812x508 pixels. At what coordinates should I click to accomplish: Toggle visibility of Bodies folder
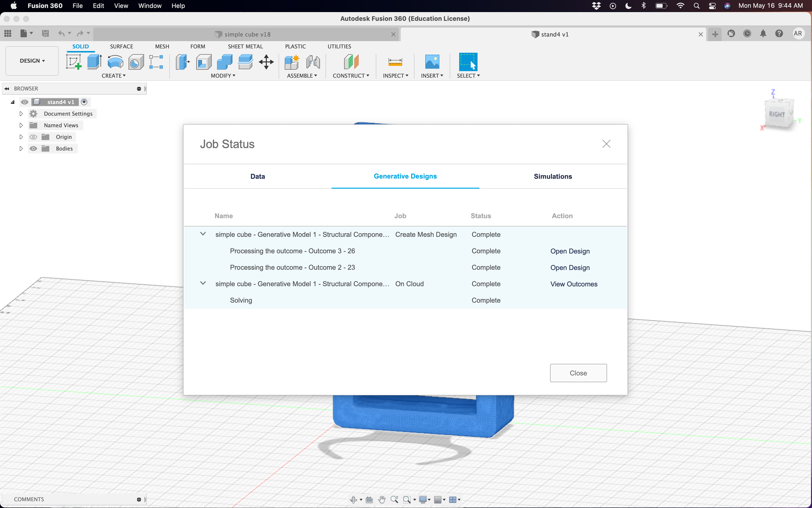tap(33, 149)
